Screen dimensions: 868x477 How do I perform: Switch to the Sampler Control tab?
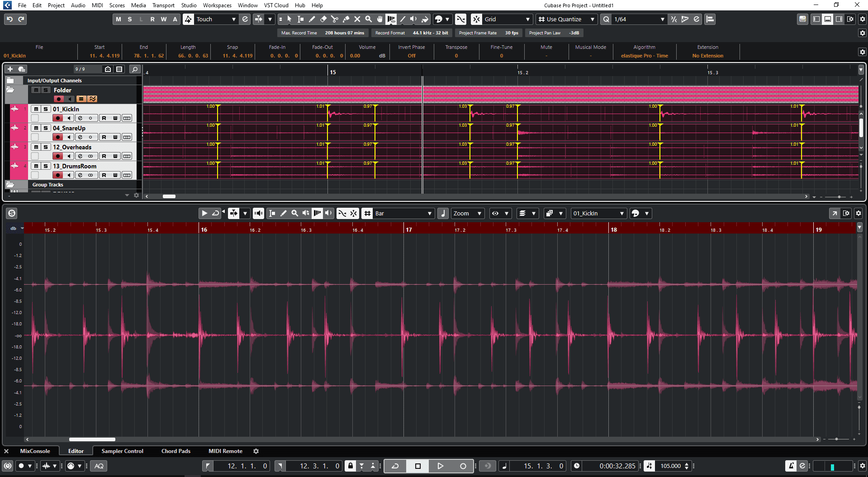[122, 451]
